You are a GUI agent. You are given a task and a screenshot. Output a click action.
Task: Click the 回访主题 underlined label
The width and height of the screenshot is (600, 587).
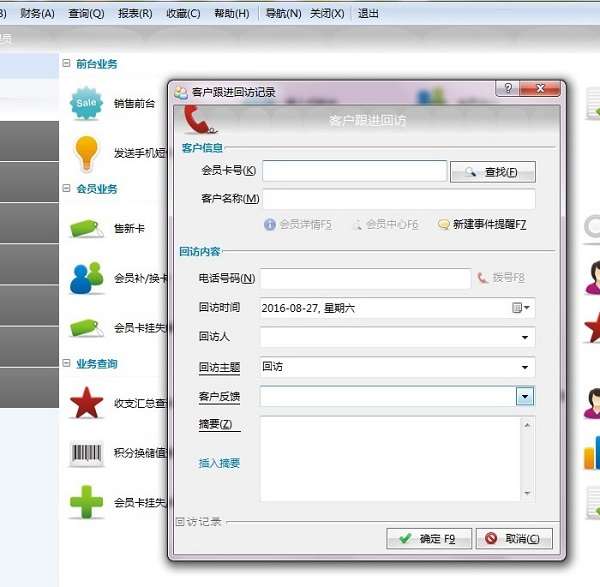tap(219, 367)
